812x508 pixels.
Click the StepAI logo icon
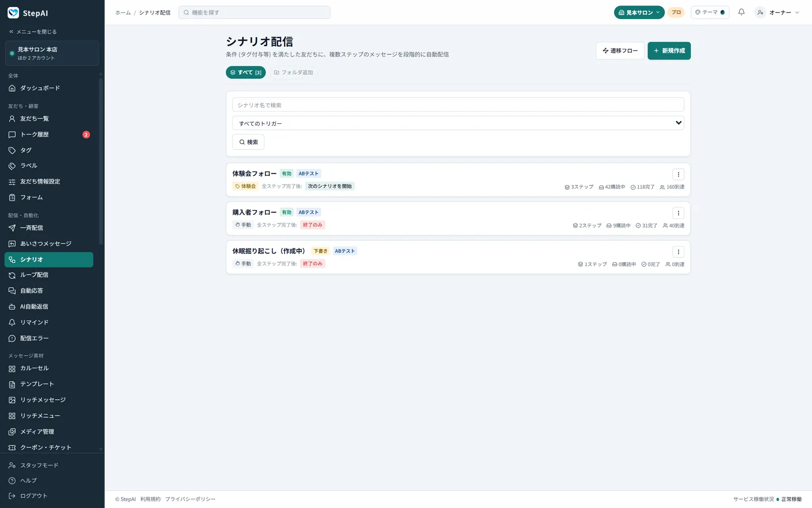coord(13,13)
